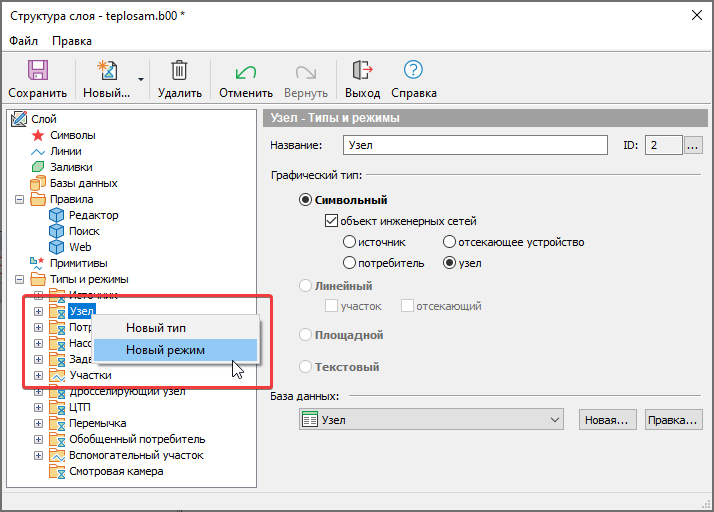Viewport: 714px width, 512px height.
Task: Choose отсекающее устройство radio option
Action: point(450,242)
